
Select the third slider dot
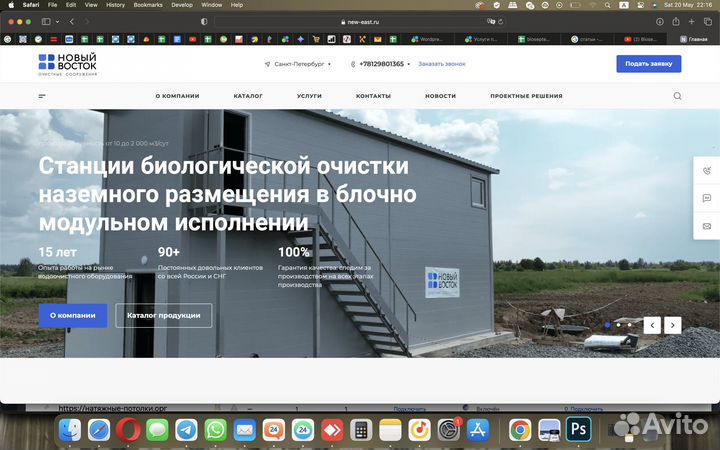[630, 325]
